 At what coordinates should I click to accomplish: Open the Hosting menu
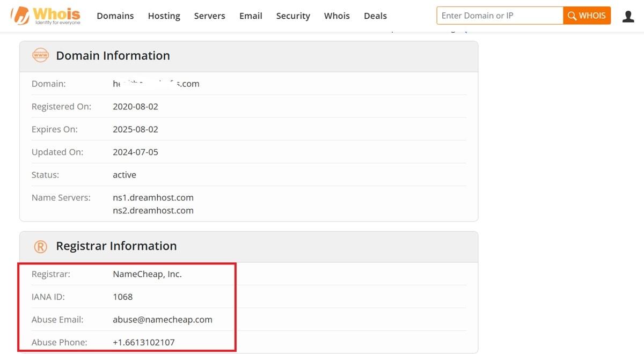(x=164, y=16)
